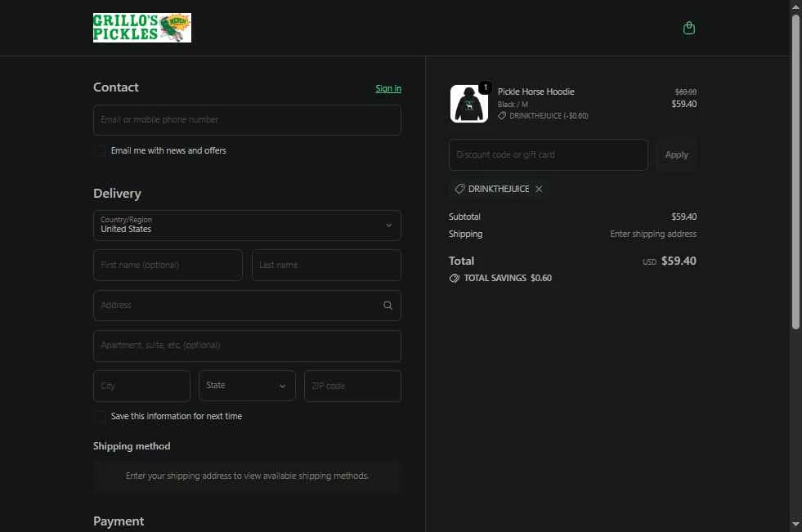Click the Apply discount button
The width and height of the screenshot is (802, 532).
coord(677,154)
